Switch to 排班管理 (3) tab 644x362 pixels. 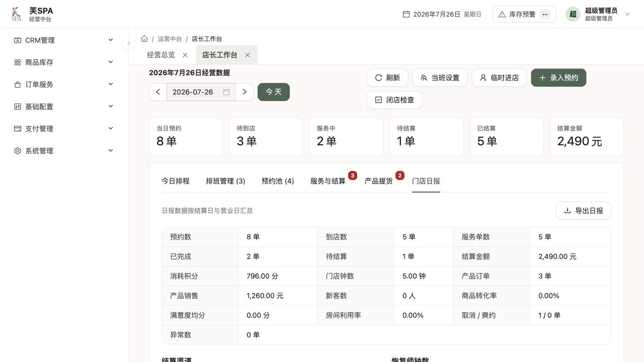(x=225, y=181)
